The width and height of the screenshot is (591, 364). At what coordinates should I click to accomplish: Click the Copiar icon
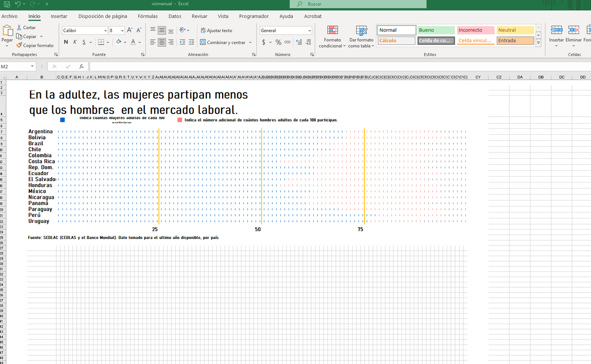click(19, 36)
